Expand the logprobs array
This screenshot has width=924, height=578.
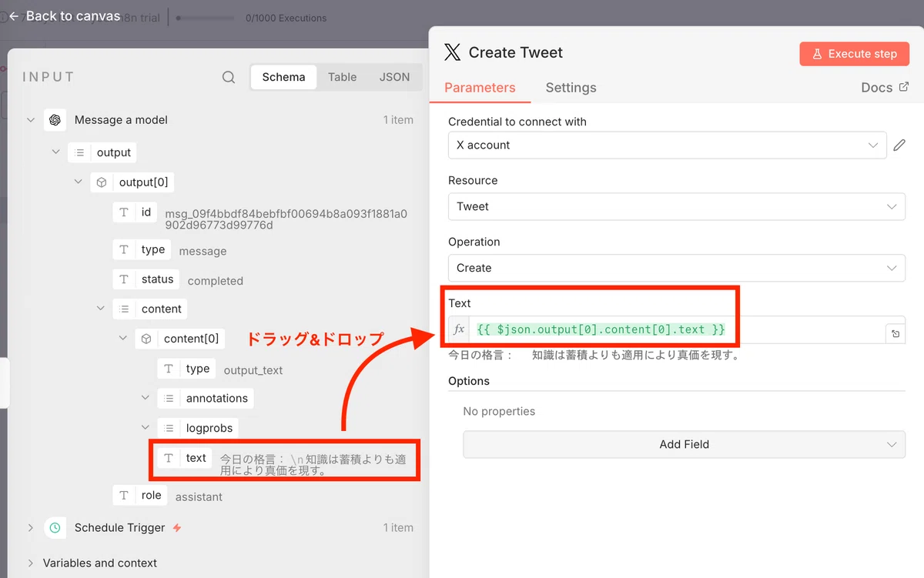coord(145,428)
